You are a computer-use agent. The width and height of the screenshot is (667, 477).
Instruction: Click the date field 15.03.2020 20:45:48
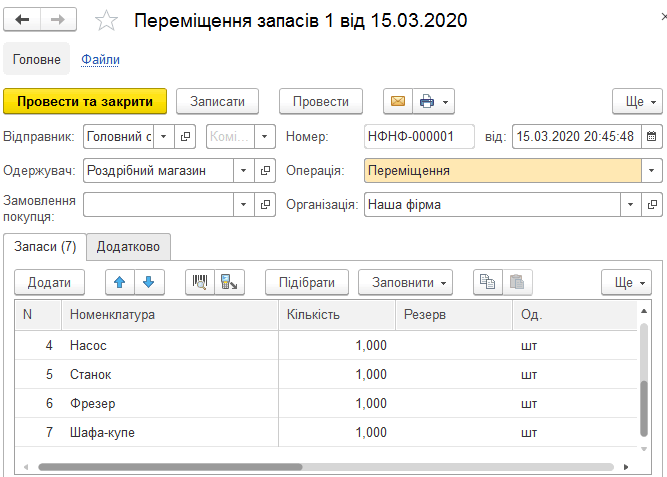577,137
